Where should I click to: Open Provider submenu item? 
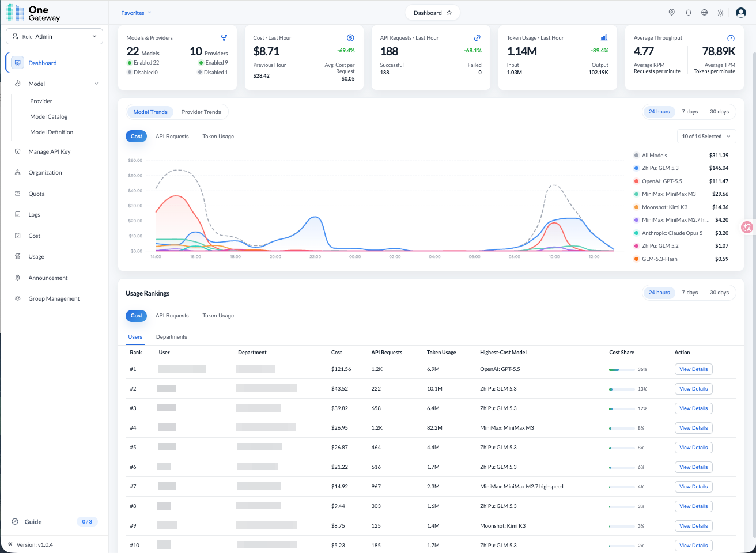tap(41, 101)
